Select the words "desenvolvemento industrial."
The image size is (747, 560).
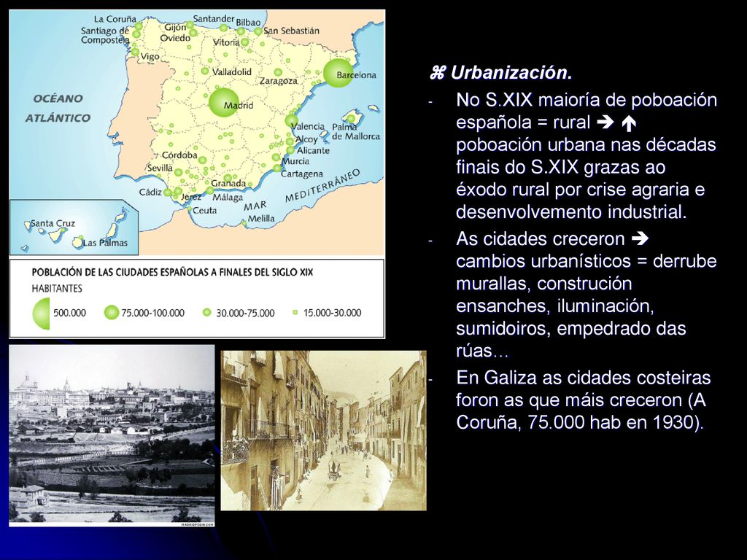tap(571, 212)
